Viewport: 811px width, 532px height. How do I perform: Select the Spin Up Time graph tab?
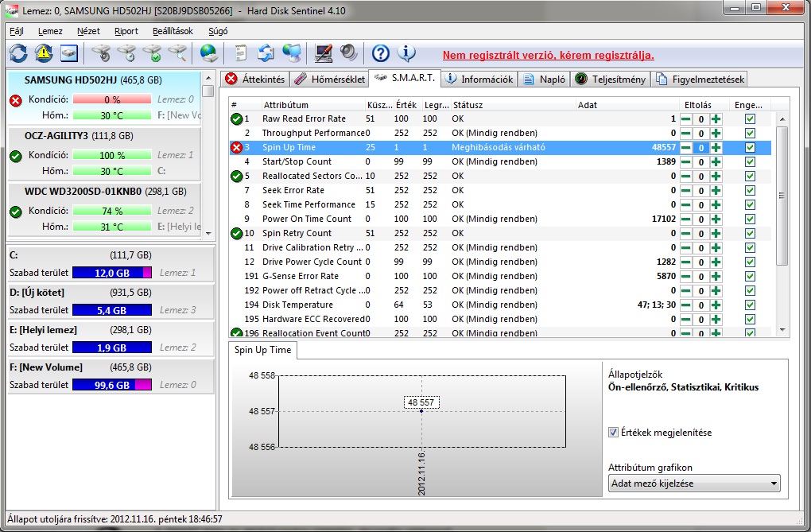tap(262, 350)
